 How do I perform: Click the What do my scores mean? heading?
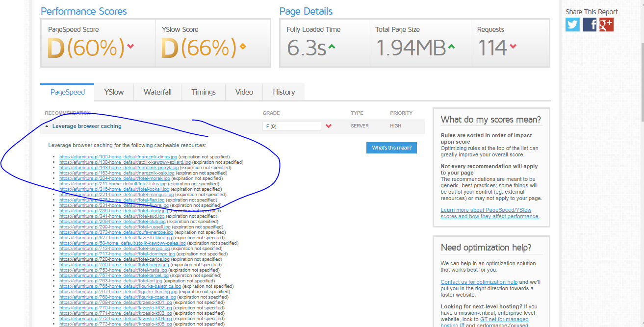(x=491, y=120)
